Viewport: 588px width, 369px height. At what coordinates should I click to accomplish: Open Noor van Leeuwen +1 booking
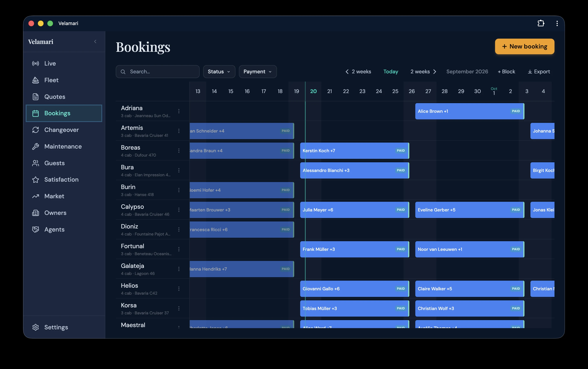coord(470,249)
